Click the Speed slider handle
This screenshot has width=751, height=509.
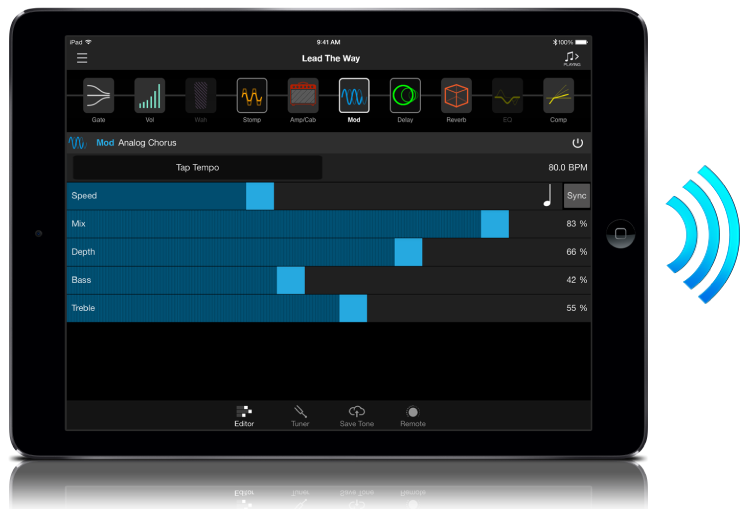[260, 196]
